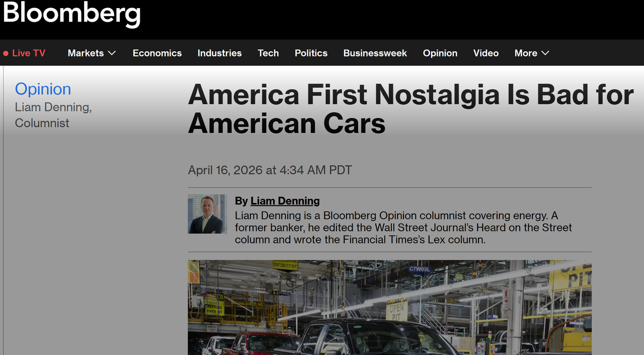644x355 pixels.
Task: Click the blue Opinion section link
Action: pos(43,89)
